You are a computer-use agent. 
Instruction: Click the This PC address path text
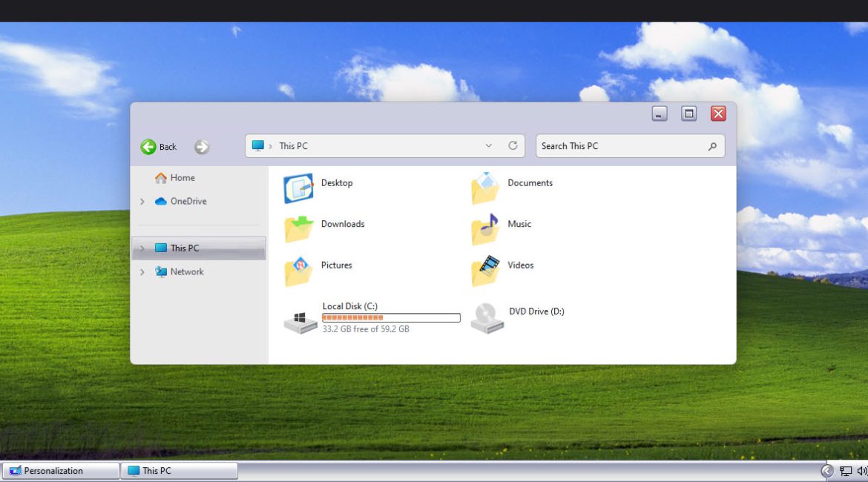[293, 146]
